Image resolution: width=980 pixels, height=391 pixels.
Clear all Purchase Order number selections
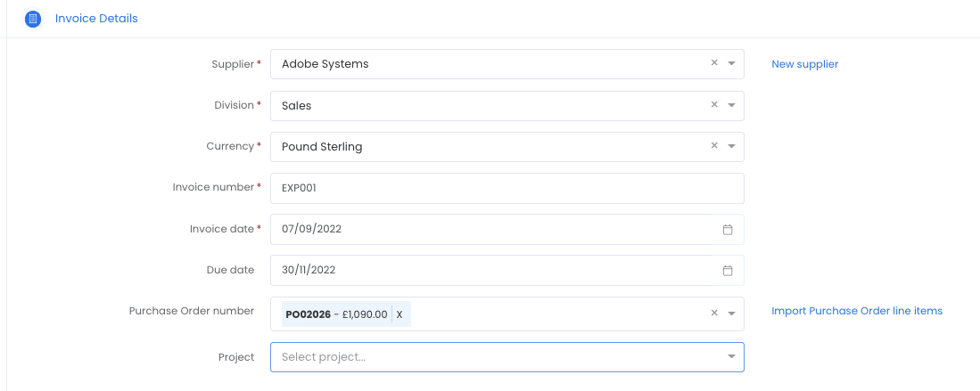pyautogui.click(x=714, y=313)
